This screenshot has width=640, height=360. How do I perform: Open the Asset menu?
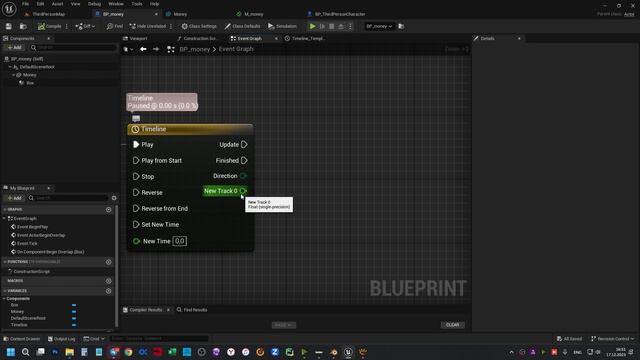[58, 4]
